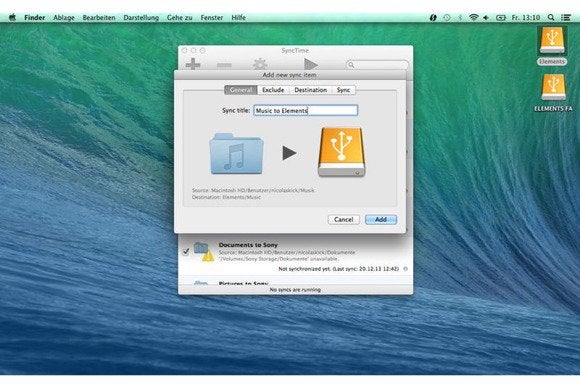Open the Destination tab
This screenshot has height=388, width=580.
tap(310, 90)
